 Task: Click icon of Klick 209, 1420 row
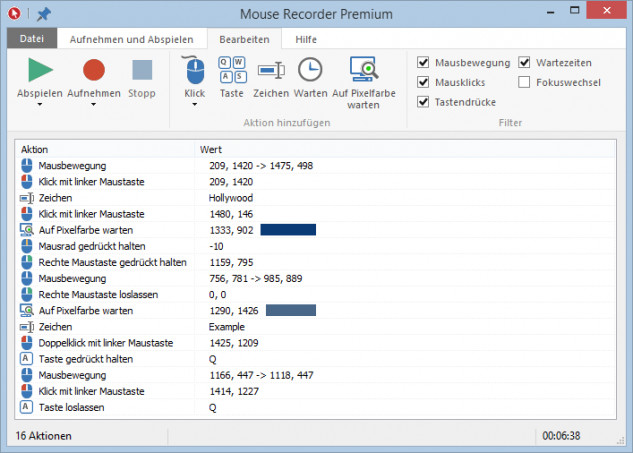[27, 182]
